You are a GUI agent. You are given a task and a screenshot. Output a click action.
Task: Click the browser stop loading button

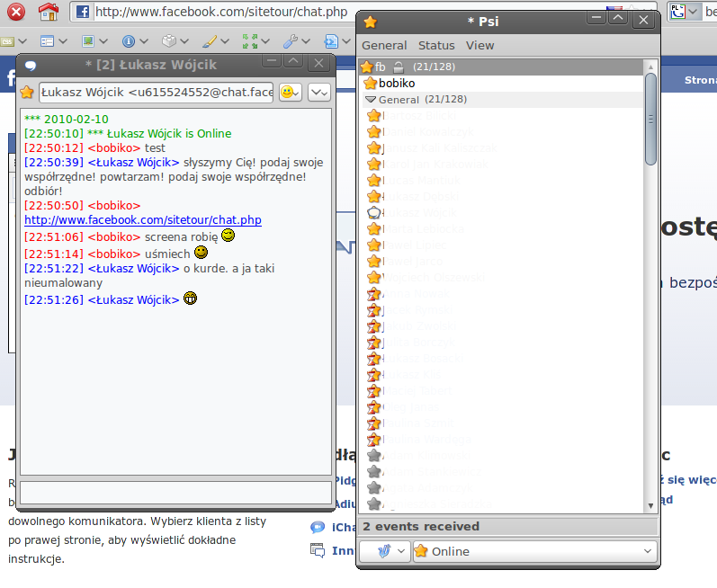[16, 12]
